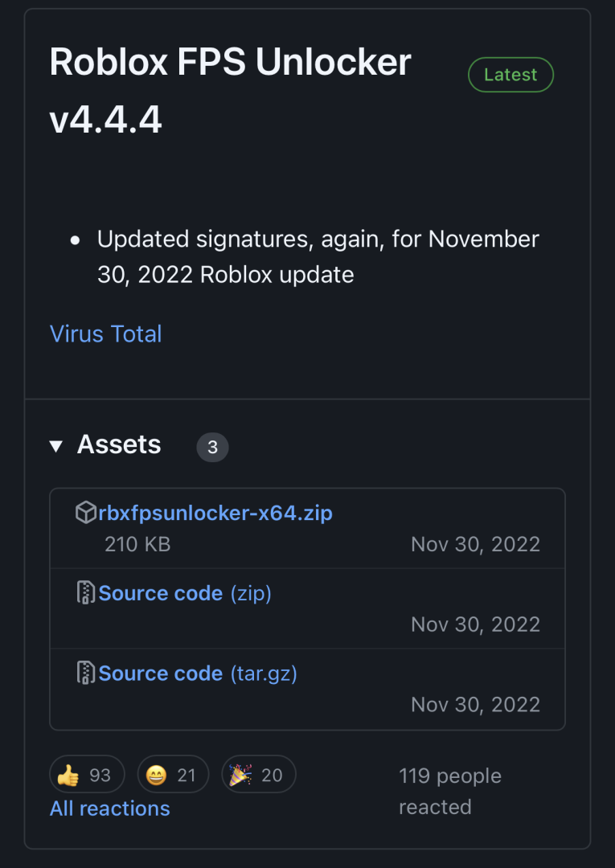Toggle the party popper reaction
This screenshot has width=615, height=868.
click(x=258, y=775)
